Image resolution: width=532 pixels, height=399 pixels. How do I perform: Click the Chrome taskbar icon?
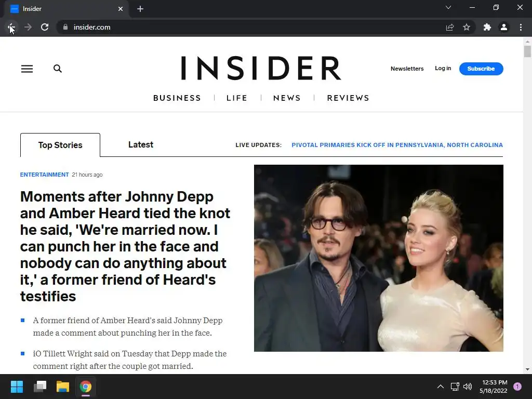pos(86,387)
